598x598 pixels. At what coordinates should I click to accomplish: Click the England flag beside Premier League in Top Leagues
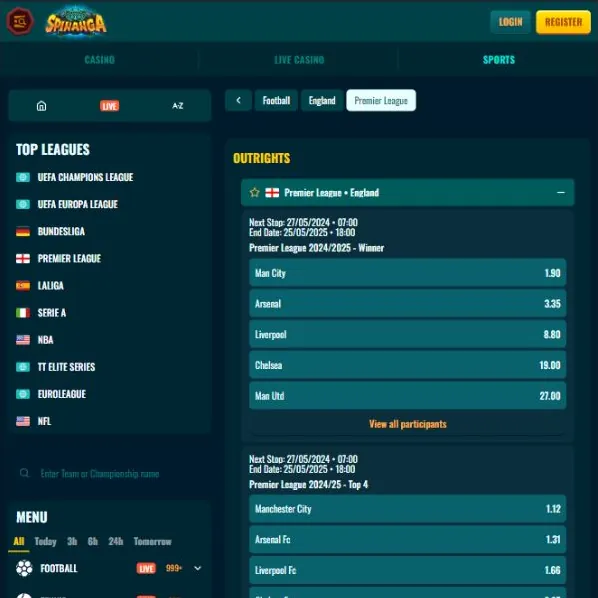click(x=23, y=259)
